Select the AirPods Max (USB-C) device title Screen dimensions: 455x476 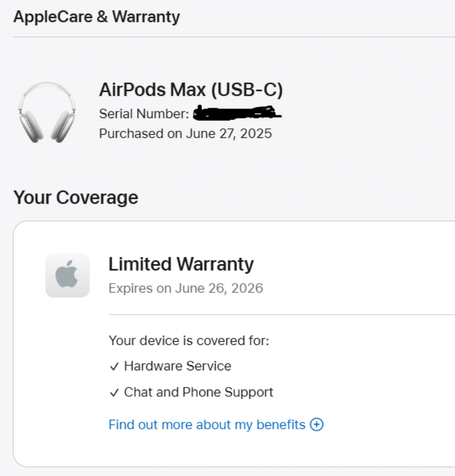click(191, 90)
